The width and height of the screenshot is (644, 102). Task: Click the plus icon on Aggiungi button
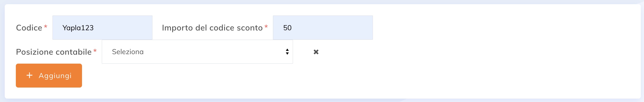pos(30,75)
